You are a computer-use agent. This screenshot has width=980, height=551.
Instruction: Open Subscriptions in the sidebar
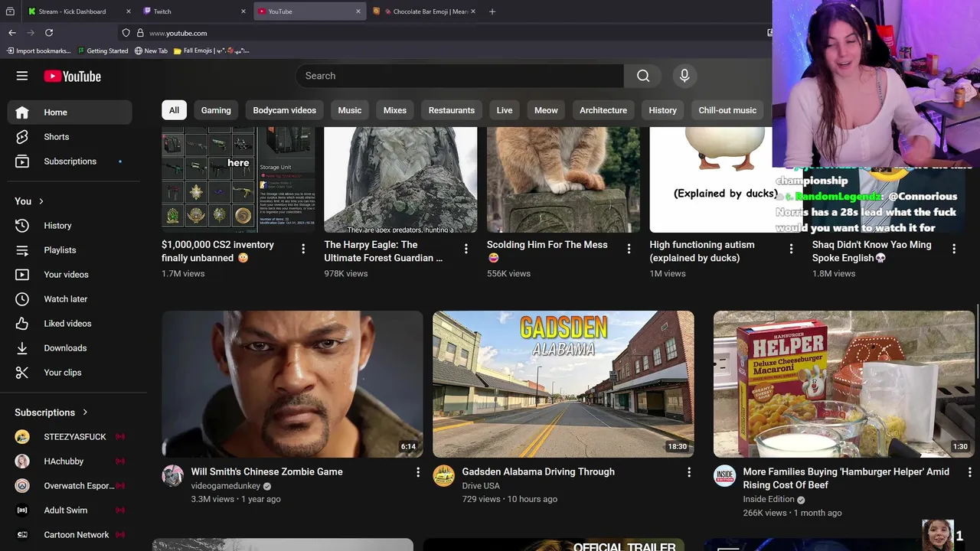coord(70,161)
